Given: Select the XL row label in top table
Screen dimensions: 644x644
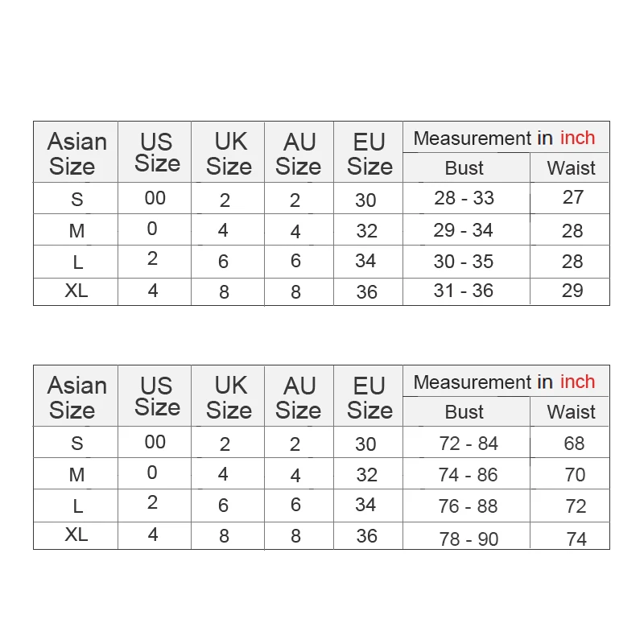Looking at the screenshot, I should pyautogui.click(x=76, y=291).
